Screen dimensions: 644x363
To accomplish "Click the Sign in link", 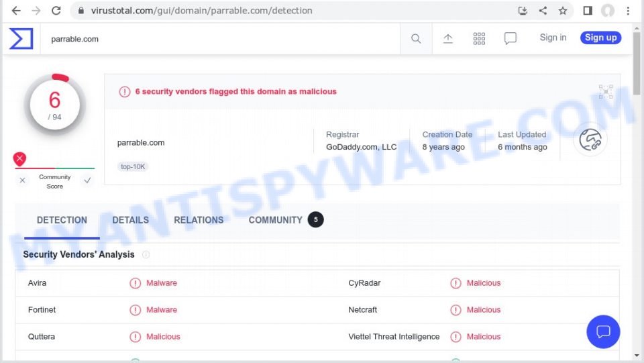I will [553, 38].
